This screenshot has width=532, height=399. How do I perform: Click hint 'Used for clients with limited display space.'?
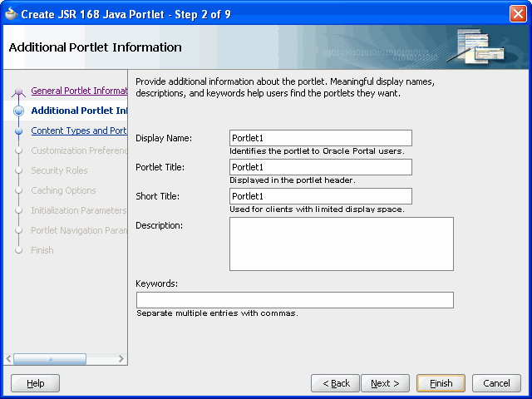coord(317,209)
